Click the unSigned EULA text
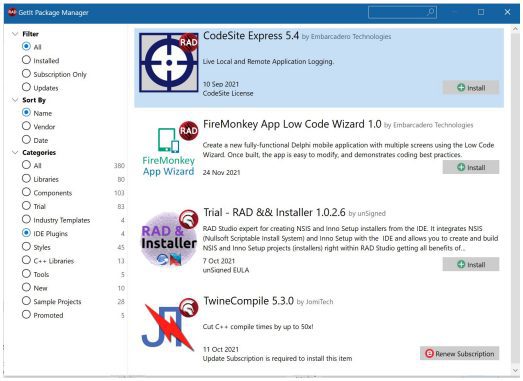The image size is (523, 381). [226, 270]
